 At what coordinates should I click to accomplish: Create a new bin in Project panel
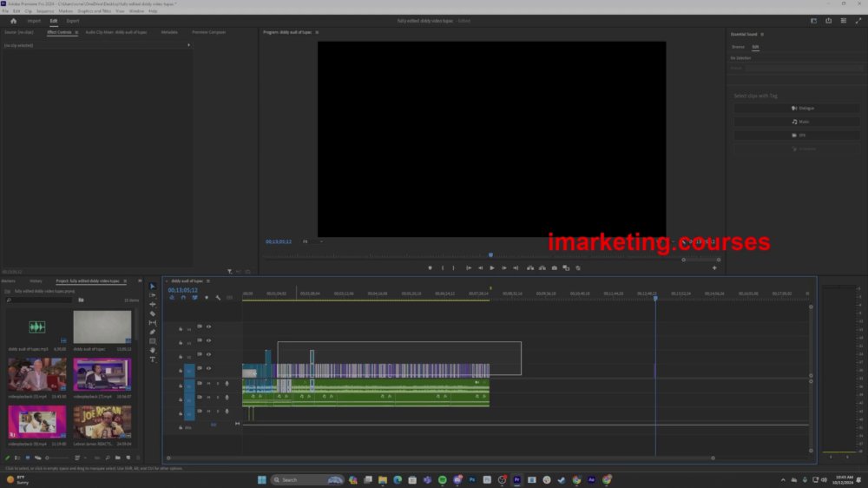(x=118, y=458)
